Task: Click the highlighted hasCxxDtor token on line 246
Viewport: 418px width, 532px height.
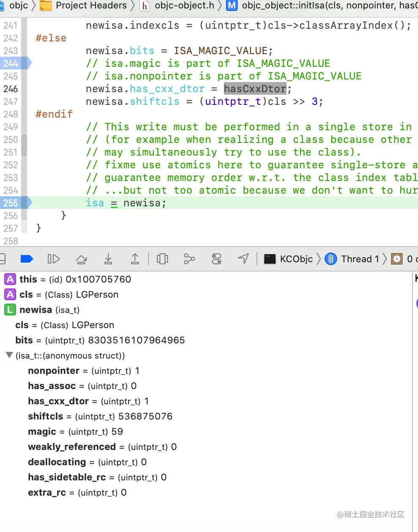Action: tap(255, 89)
